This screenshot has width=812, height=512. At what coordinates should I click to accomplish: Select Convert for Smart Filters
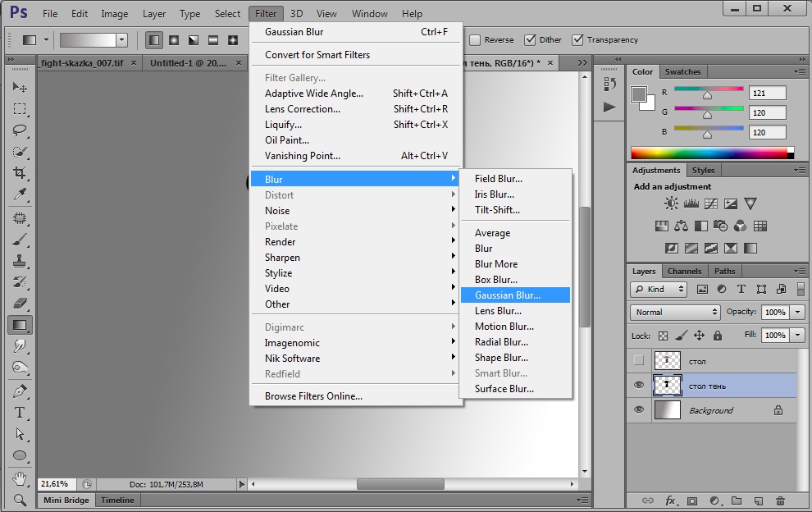pos(356,54)
